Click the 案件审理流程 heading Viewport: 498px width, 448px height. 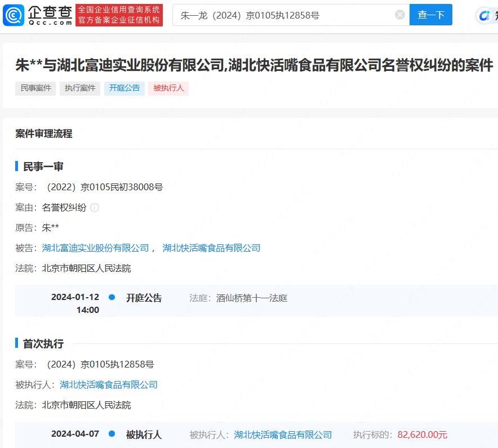pos(44,133)
